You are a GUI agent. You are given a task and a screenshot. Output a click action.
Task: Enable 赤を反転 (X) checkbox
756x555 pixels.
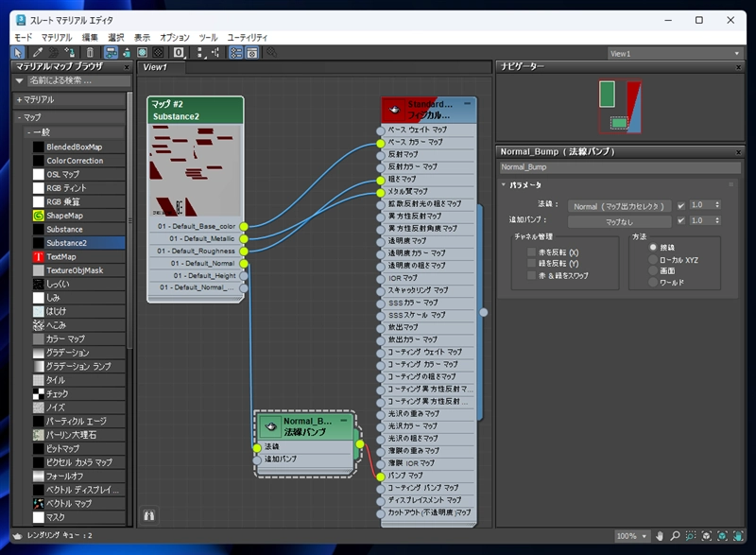tap(531, 252)
